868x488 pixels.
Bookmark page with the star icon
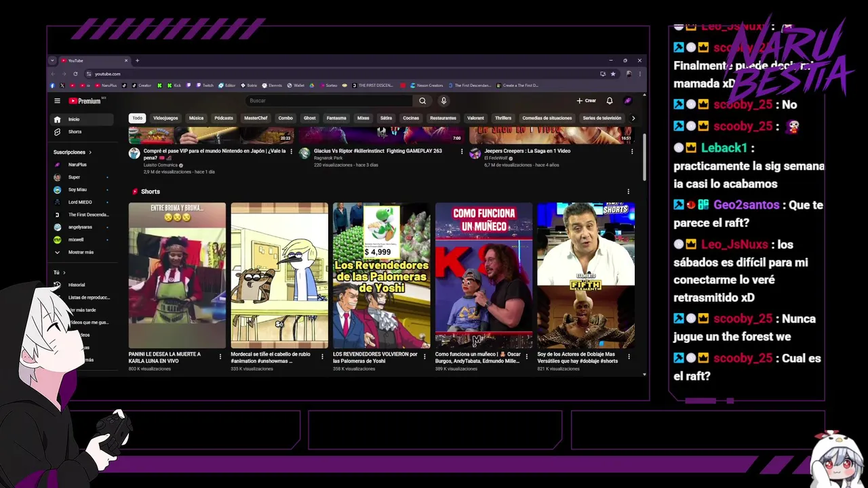click(x=613, y=73)
